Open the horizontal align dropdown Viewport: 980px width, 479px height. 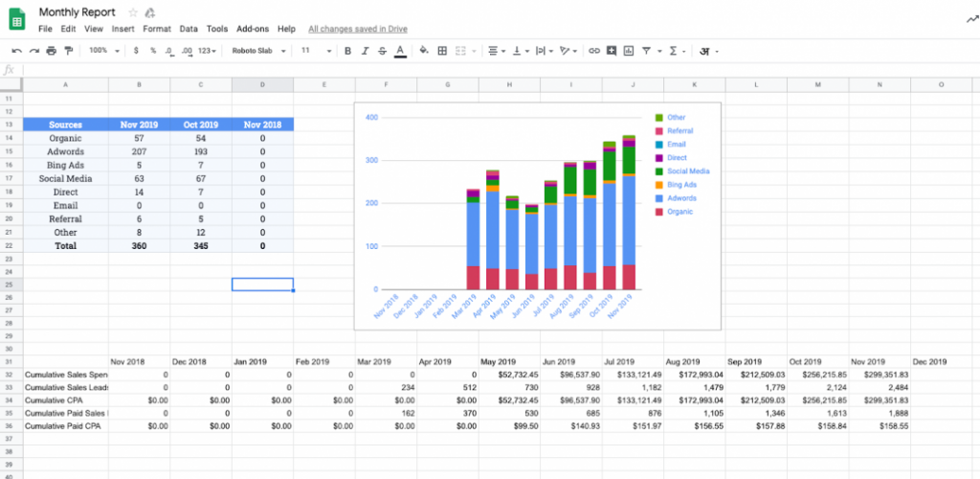pyautogui.click(x=497, y=51)
